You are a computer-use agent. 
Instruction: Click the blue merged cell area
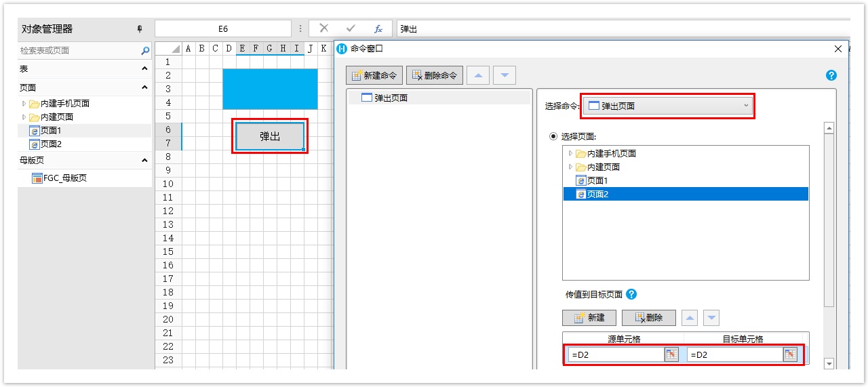point(270,89)
